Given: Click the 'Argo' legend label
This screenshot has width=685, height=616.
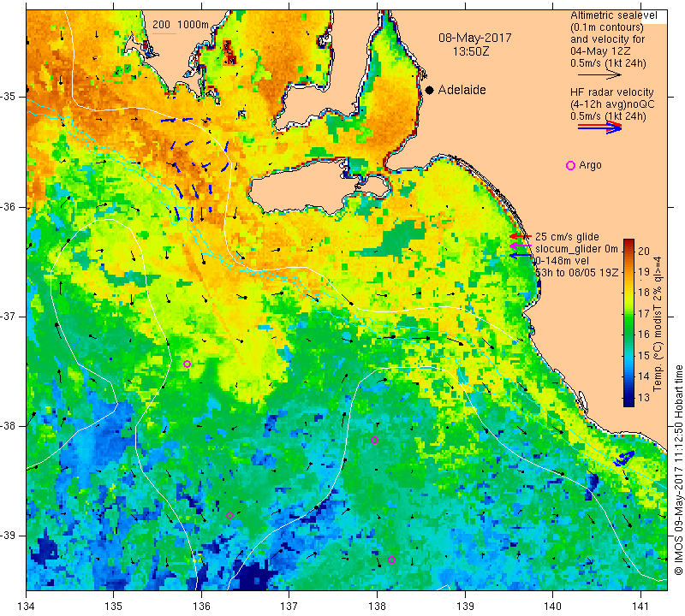Looking at the screenshot, I should pyautogui.click(x=590, y=165).
